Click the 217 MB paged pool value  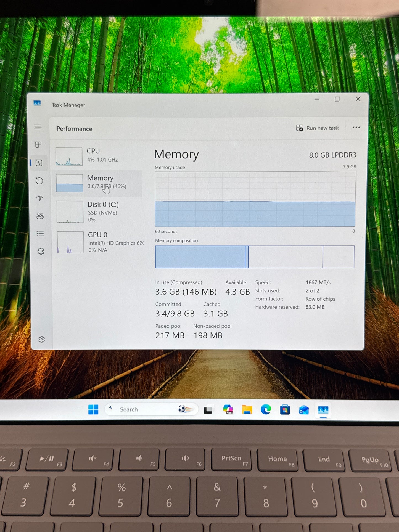170,335
